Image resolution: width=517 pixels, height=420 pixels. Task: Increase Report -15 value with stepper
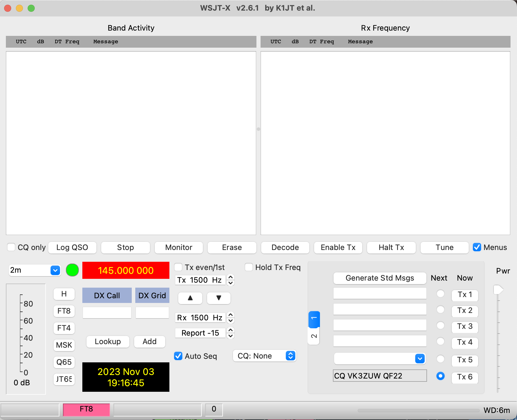click(x=231, y=330)
